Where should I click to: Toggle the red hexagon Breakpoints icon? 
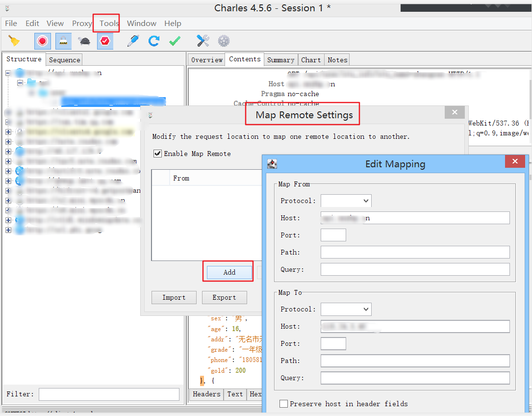(105, 41)
